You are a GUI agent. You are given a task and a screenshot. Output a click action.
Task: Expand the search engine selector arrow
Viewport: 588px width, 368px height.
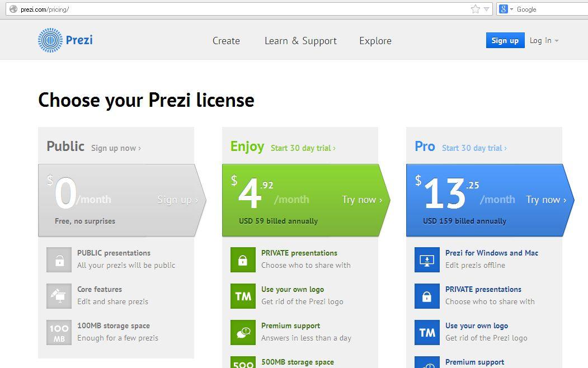511,9
